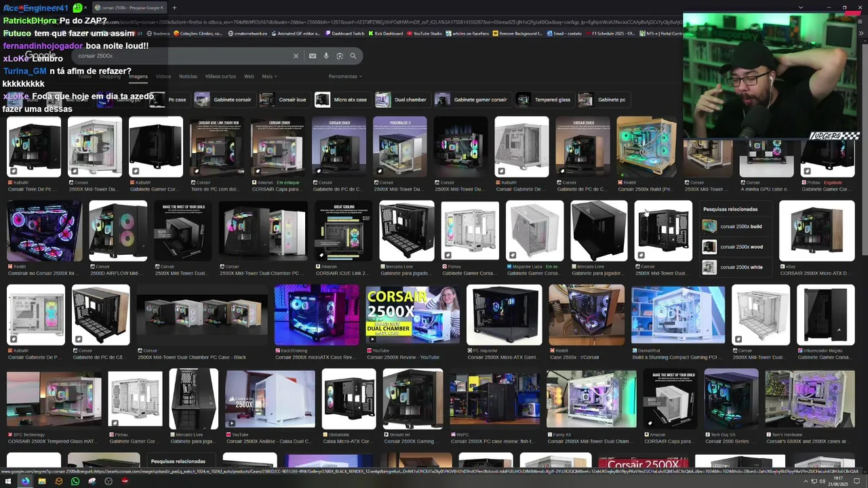The width and height of the screenshot is (868, 488).
Task: Filter by the Micro atx case chip
Action: 342,100
